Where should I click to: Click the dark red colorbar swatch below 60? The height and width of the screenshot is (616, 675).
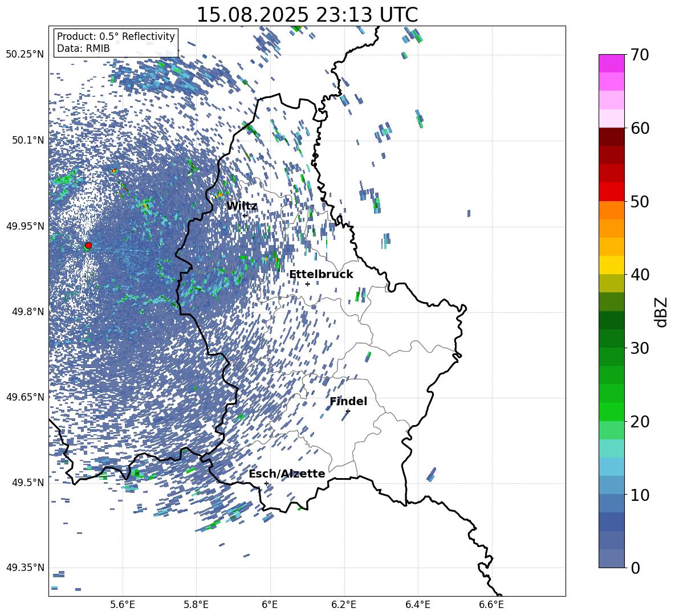pyautogui.click(x=612, y=137)
